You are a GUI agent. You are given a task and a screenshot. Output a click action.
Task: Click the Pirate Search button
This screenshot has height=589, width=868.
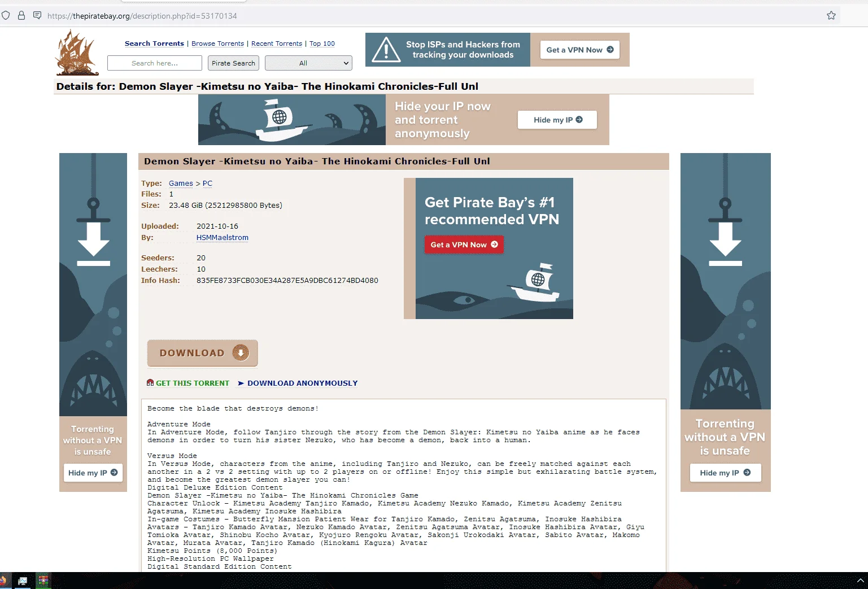point(233,63)
